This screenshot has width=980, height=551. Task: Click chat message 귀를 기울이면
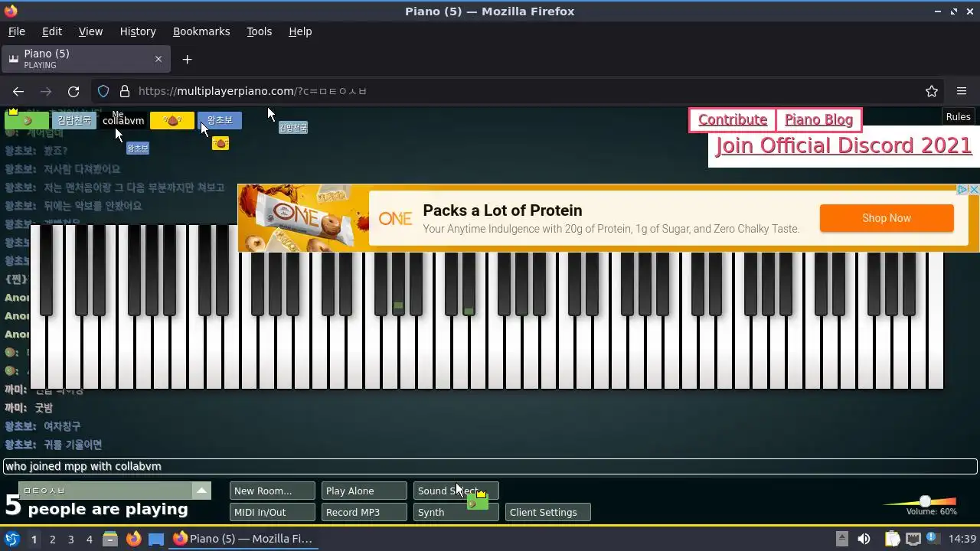click(x=73, y=445)
